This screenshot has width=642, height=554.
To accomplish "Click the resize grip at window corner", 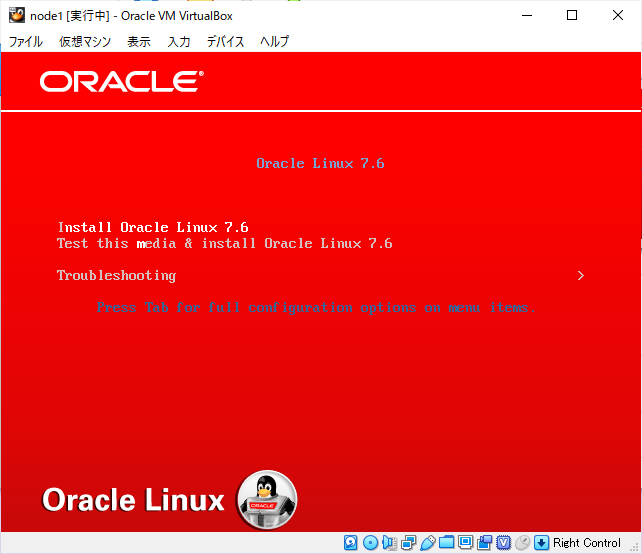I will click(x=635, y=547).
